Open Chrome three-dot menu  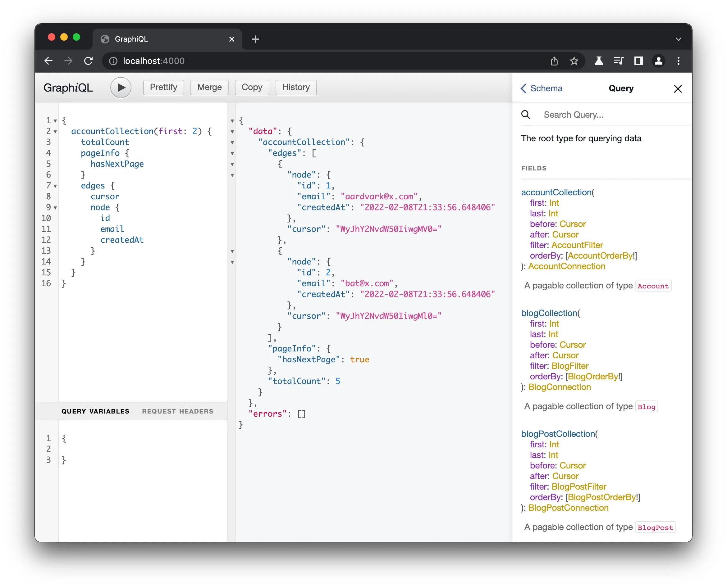(x=678, y=61)
